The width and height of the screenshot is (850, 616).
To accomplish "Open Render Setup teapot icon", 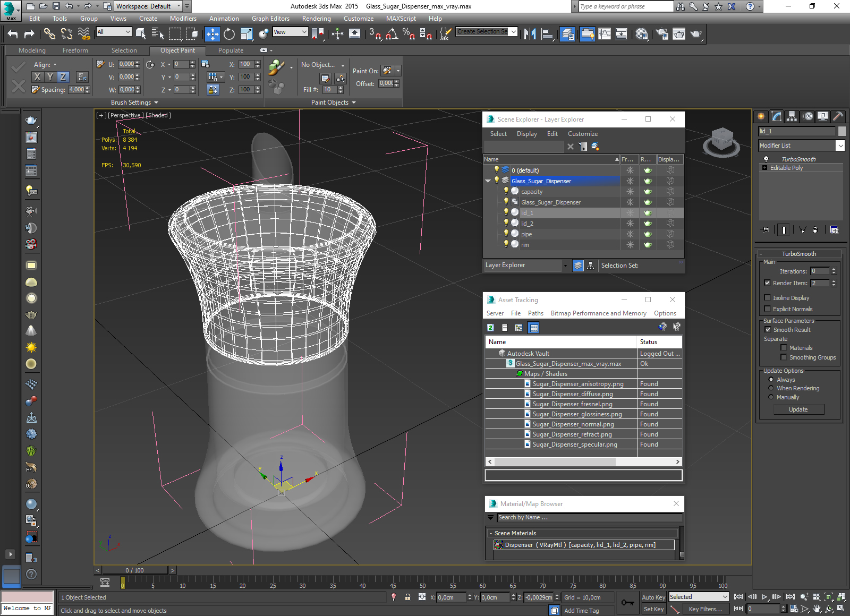I will coord(662,34).
